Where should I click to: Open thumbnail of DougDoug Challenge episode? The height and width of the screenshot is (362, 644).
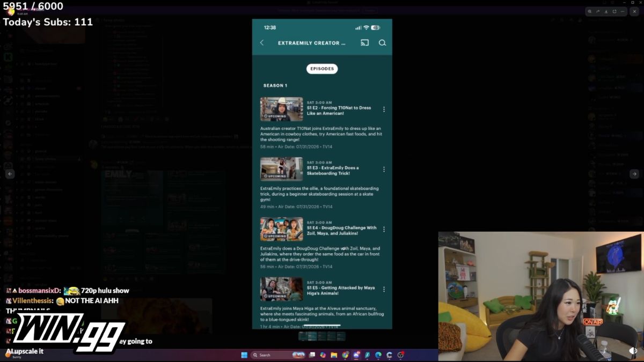pyautogui.click(x=282, y=229)
